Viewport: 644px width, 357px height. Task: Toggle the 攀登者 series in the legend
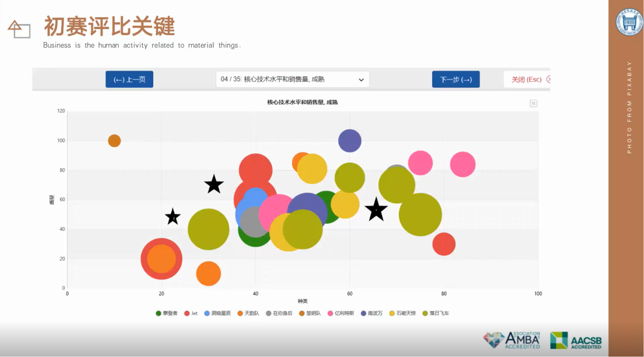(x=167, y=313)
